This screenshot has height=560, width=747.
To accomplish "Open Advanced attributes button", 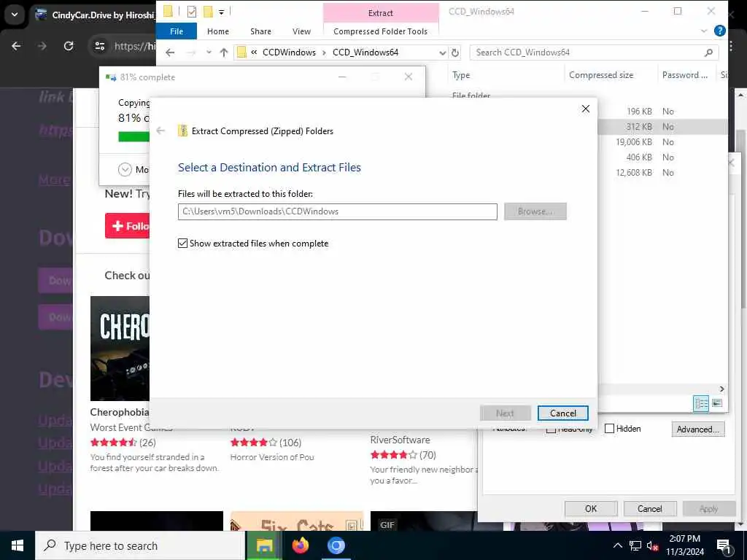I will [698, 429].
